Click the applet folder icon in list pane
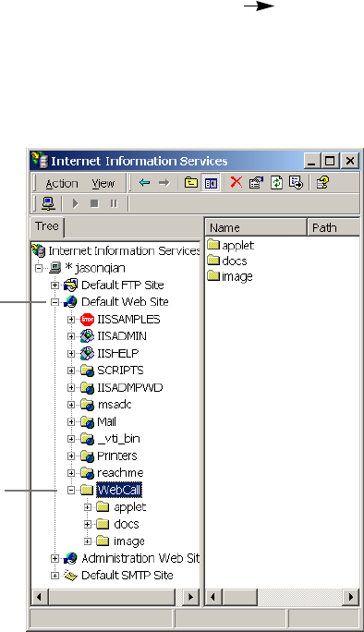This screenshot has height=632, width=364. 213,245
